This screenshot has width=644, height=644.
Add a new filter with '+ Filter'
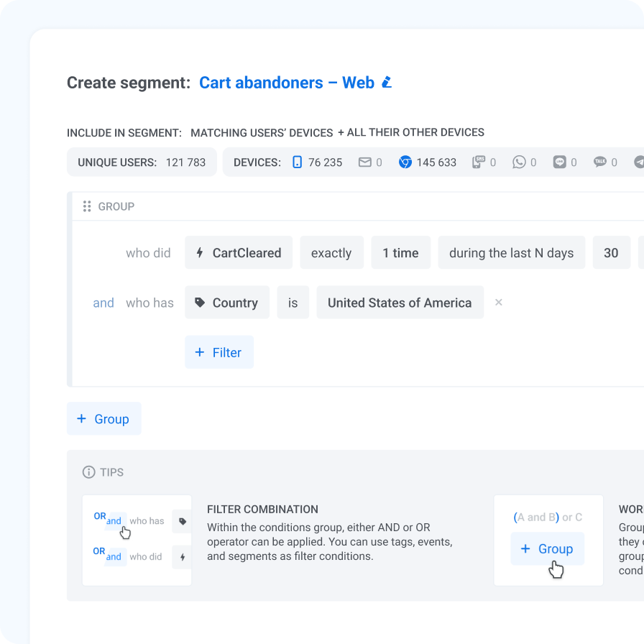(219, 352)
